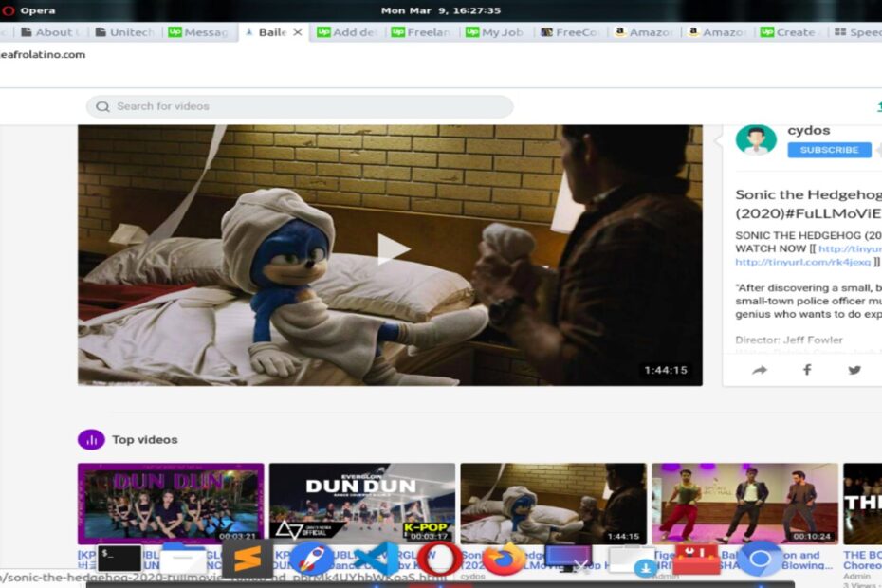Open the Everglow DUN DUN K-POP thumbnail
The image size is (882, 588).
pyautogui.click(x=361, y=503)
